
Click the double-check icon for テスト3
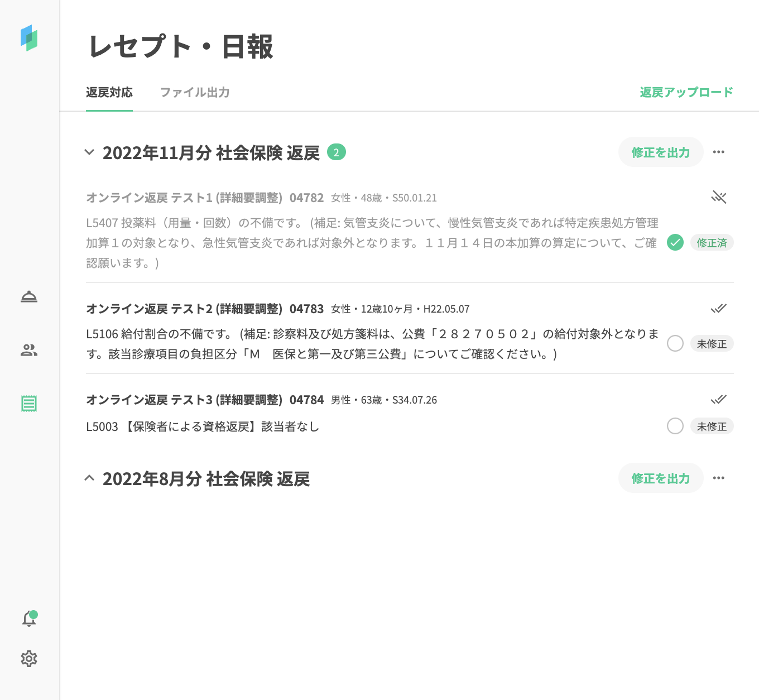[x=718, y=400]
